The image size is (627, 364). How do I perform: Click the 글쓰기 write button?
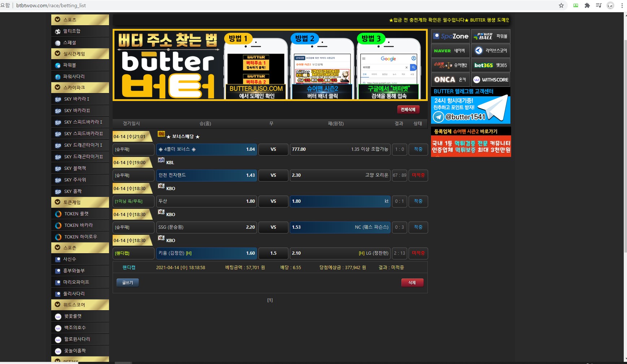coord(127,282)
